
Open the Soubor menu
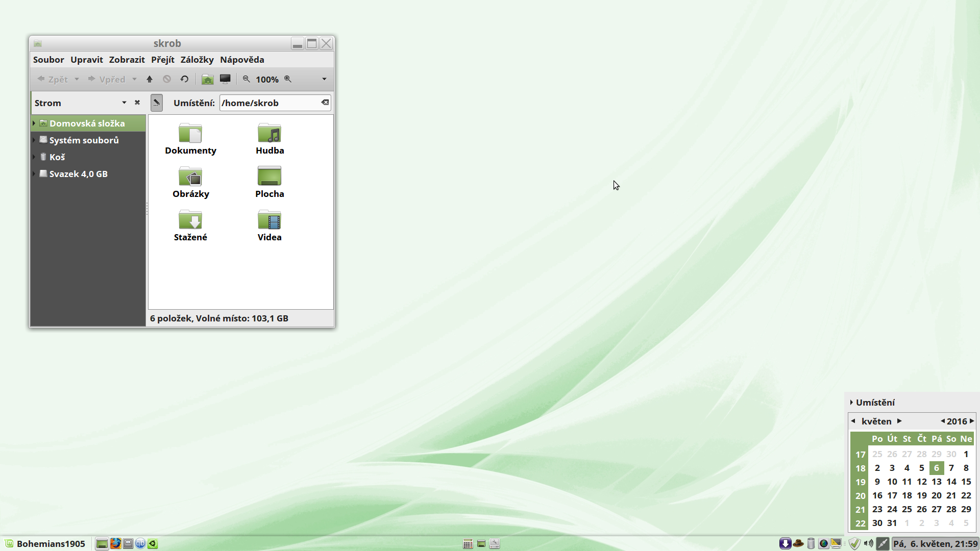48,60
